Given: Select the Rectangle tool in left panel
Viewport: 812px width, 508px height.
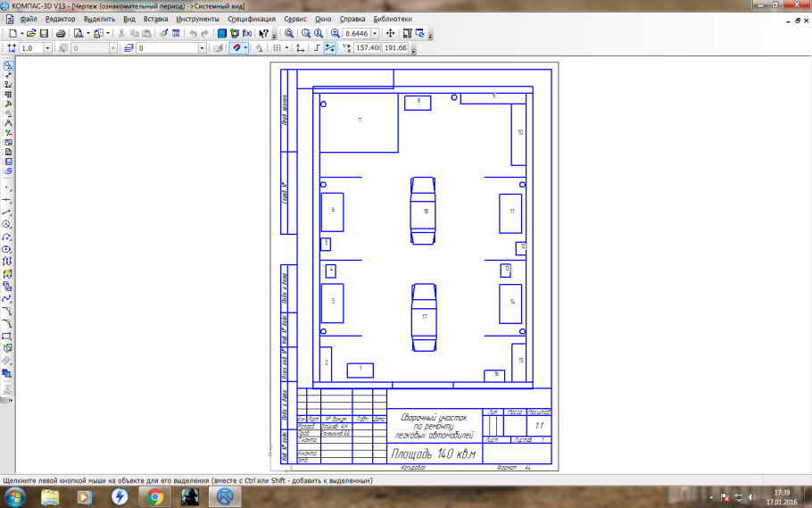Looking at the screenshot, I should tap(7, 337).
